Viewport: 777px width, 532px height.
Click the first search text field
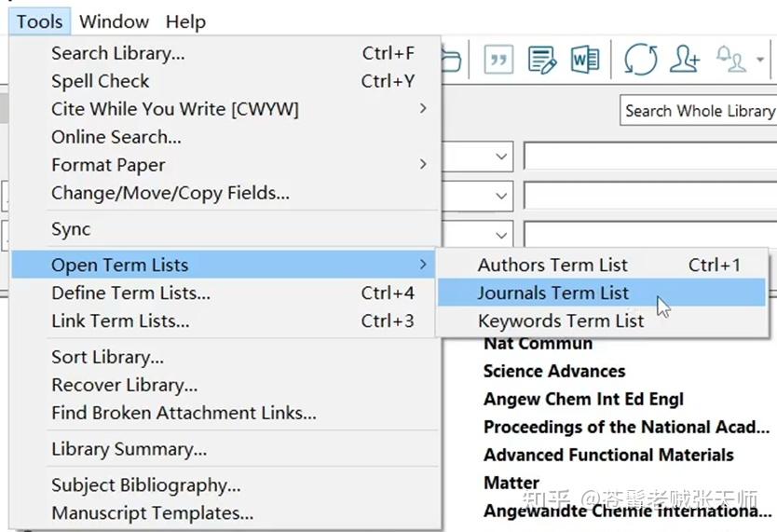649,157
